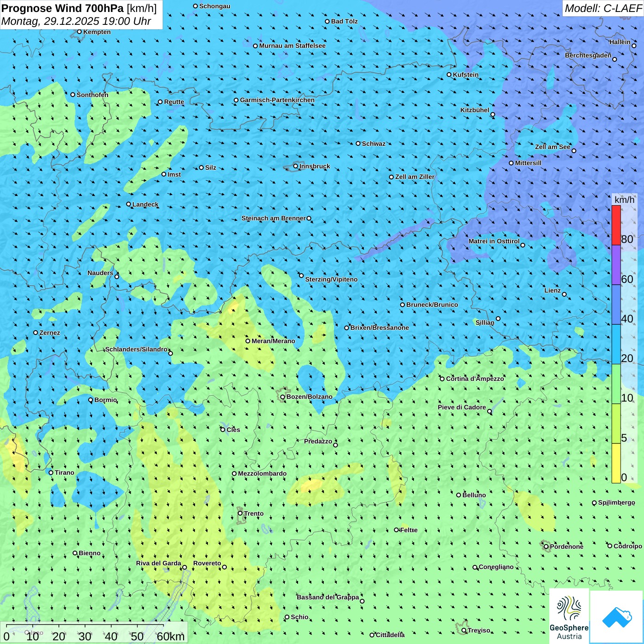Click the Tirano label
The height and width of the screenshot is (644, 644).
click(x=64, y=472)
